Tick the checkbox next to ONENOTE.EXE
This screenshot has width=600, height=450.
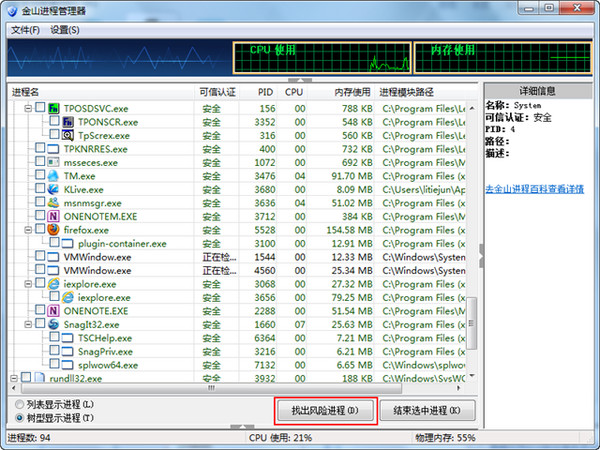pos(40,311)
